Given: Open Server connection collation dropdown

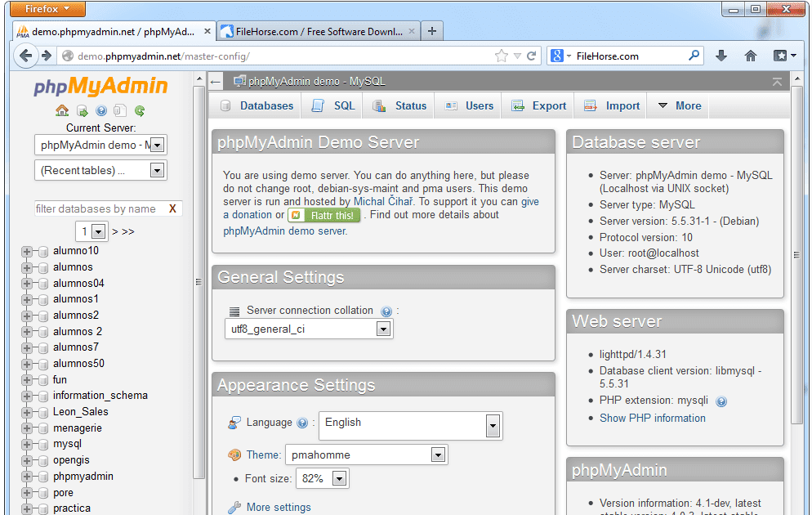Looking at the screenshot, I should click(x=309, y=329).
